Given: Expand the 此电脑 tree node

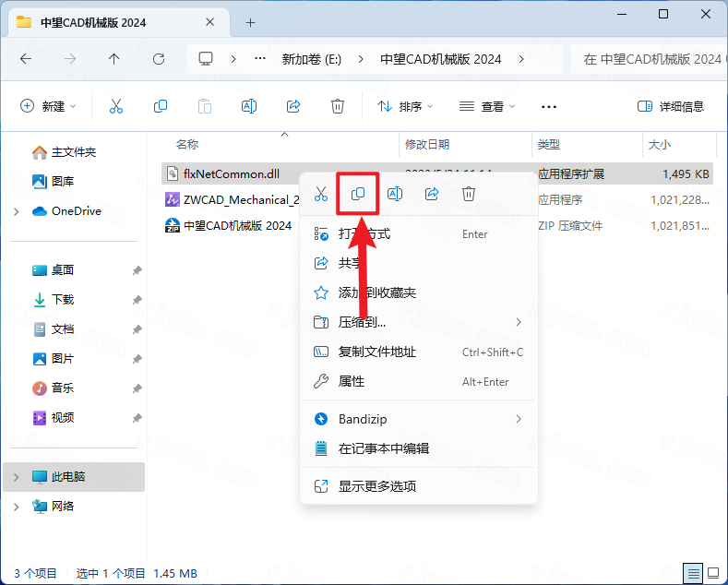Looking at the screenshot, I should 17,477.
